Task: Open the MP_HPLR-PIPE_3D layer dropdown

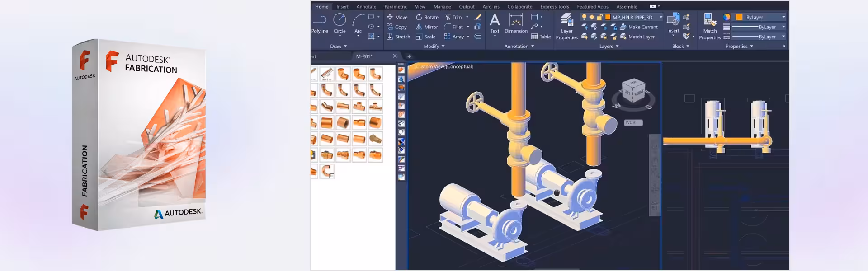Action: 660,17
